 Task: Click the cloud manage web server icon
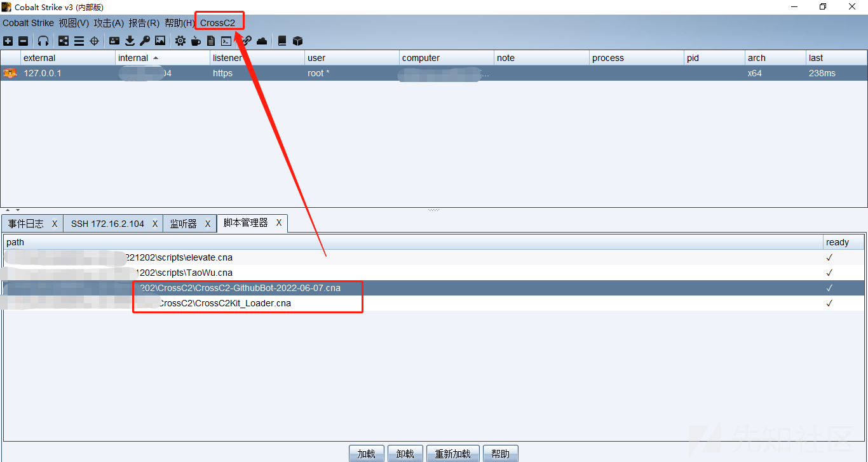coord(262,41)
